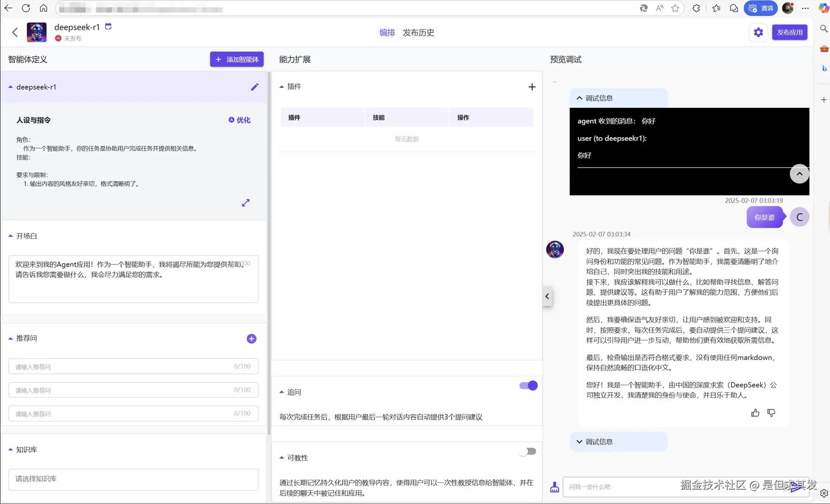Screen dimensions: 830x504
Task: Give a thumbs up to the reply
Action: point(755,413)
